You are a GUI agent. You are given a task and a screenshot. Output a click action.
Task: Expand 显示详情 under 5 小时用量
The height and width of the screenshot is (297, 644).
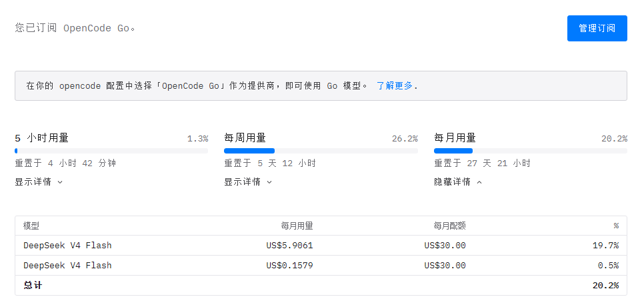click(x=39, y=182)
